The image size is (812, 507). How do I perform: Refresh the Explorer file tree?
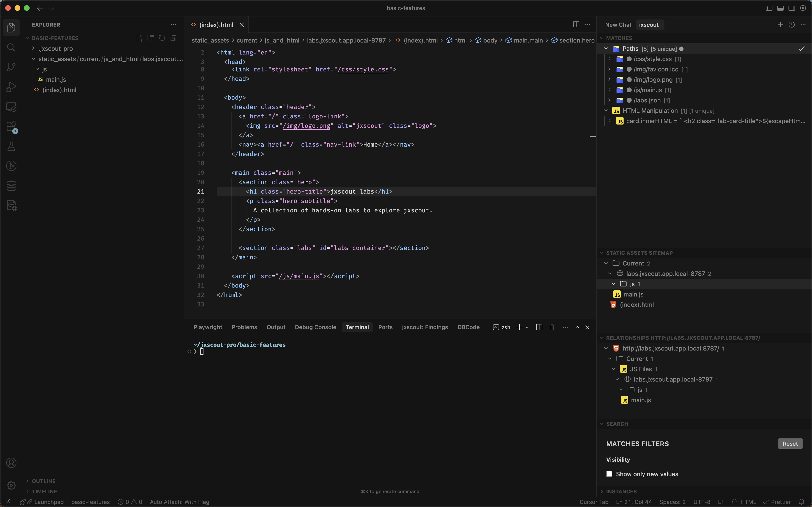(162, 38)
